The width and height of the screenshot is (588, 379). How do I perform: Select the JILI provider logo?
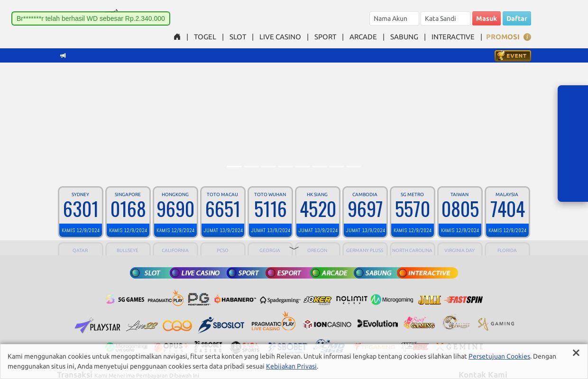(x=429, y=299)
